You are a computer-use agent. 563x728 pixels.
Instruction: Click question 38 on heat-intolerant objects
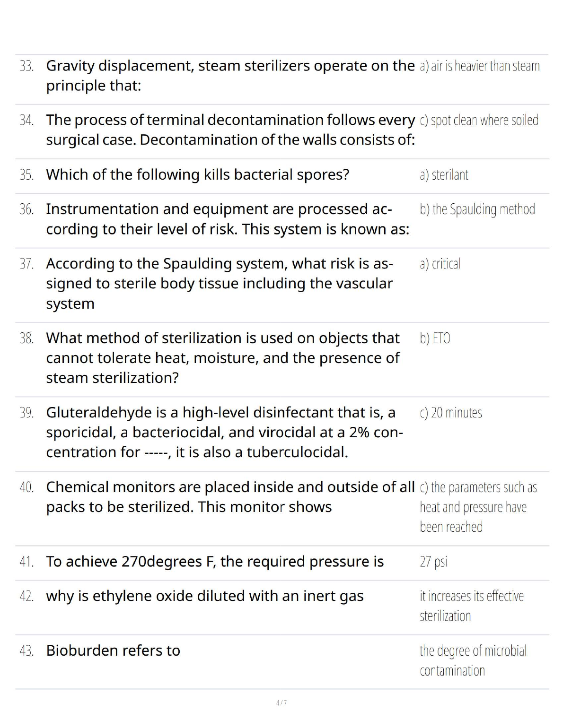222,358
